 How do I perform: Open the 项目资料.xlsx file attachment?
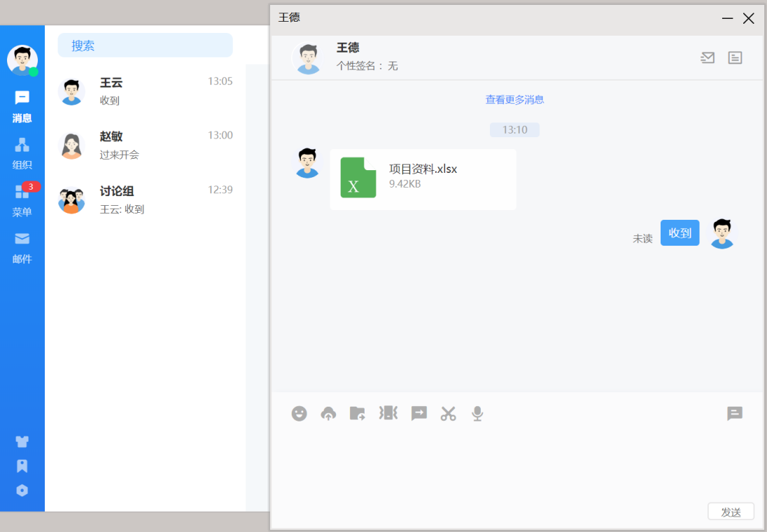[423, 178]
